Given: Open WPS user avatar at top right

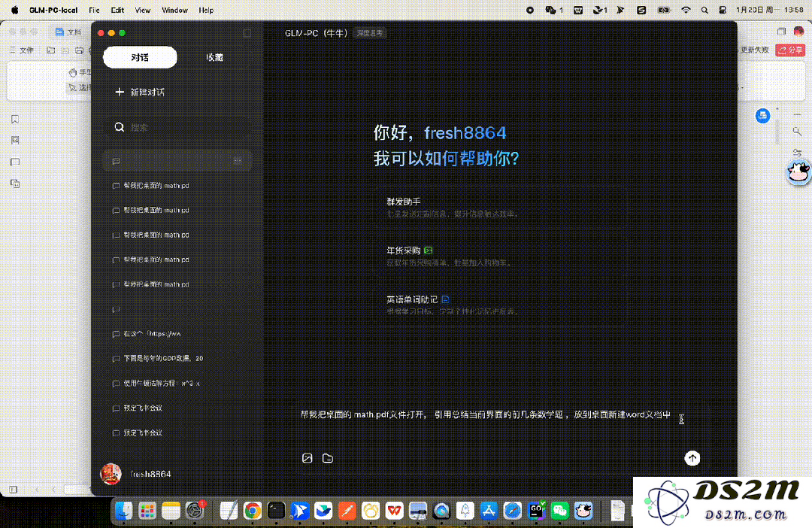Looking at the screenshot, I should coord(798,32).
